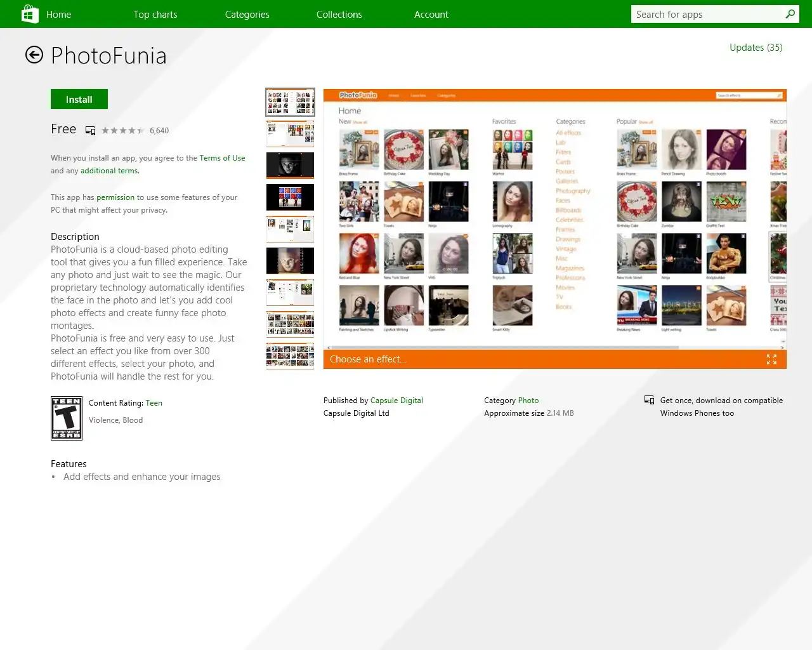
Task: Click the Capsule Digital Ltd text
Action: (357, 413)
